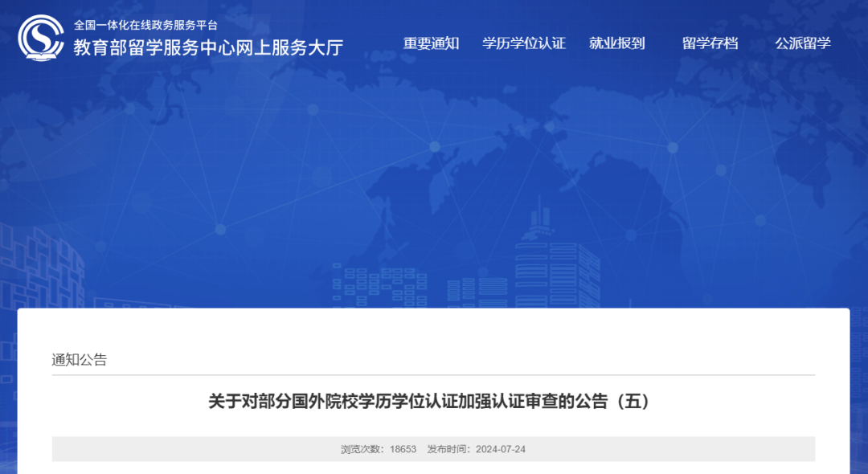
Task: Open the 重要通知 navigation section
Action: pyautogui.click(x=431, y=43)
